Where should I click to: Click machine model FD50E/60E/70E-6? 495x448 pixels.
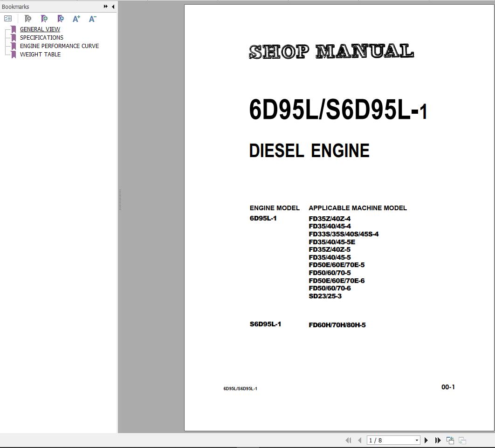(x=337, y=281)
